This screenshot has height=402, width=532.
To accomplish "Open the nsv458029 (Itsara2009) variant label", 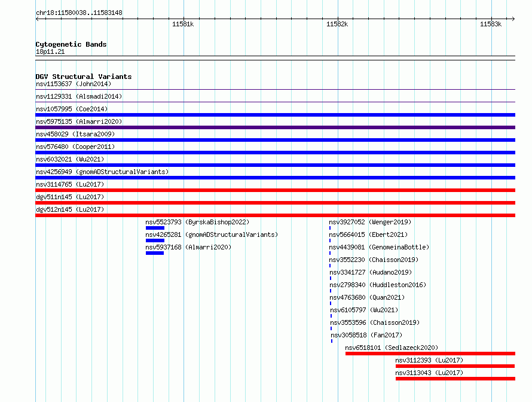I will [75, 134].
